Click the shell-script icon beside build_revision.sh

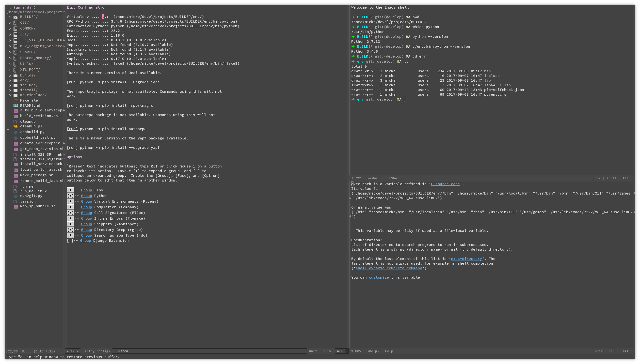coord(16,116)
